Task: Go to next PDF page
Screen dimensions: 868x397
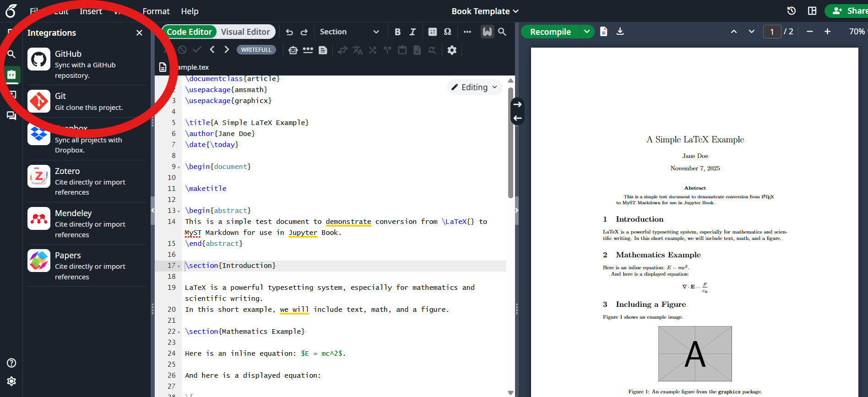Action: [x=751, y=32]
